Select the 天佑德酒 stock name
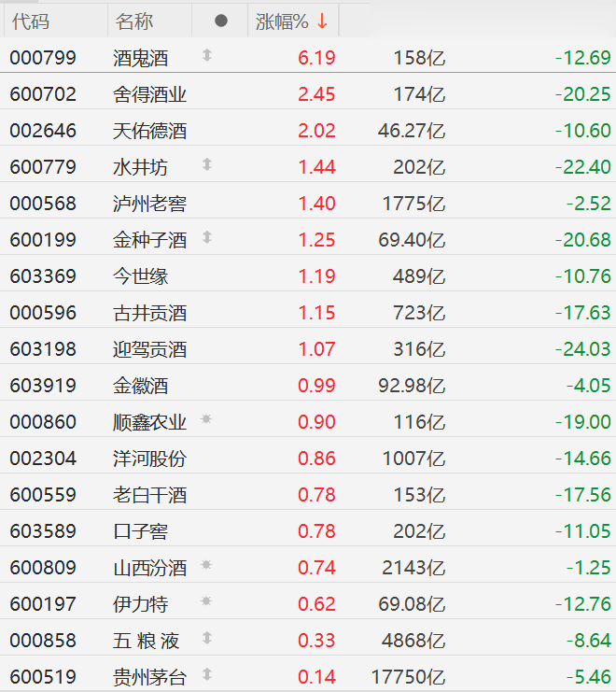This screenshot has height=692, width=616. [149, 131]
